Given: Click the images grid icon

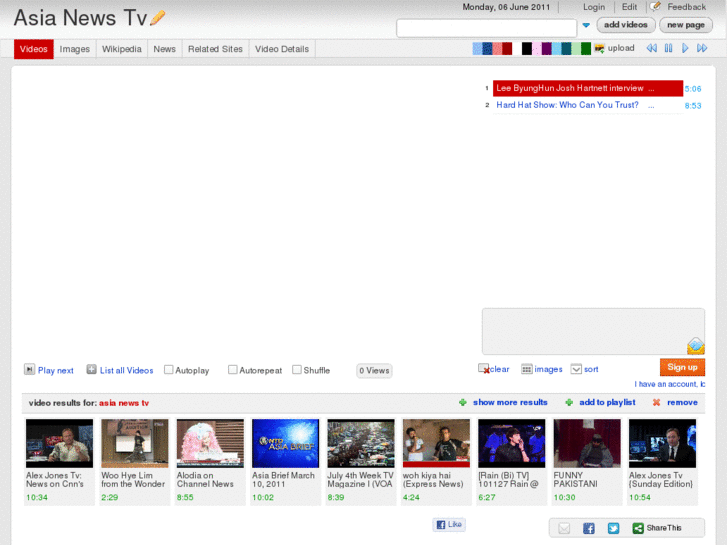Looking at the screenshot, I should click(527, 369).
